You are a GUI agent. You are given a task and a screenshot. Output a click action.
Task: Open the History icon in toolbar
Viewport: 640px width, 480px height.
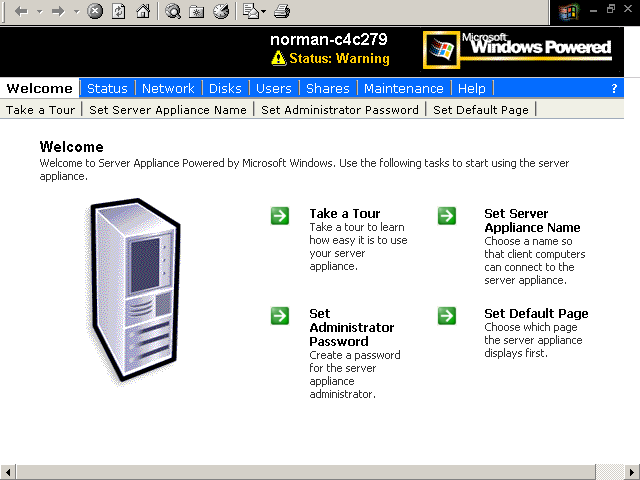220,12
